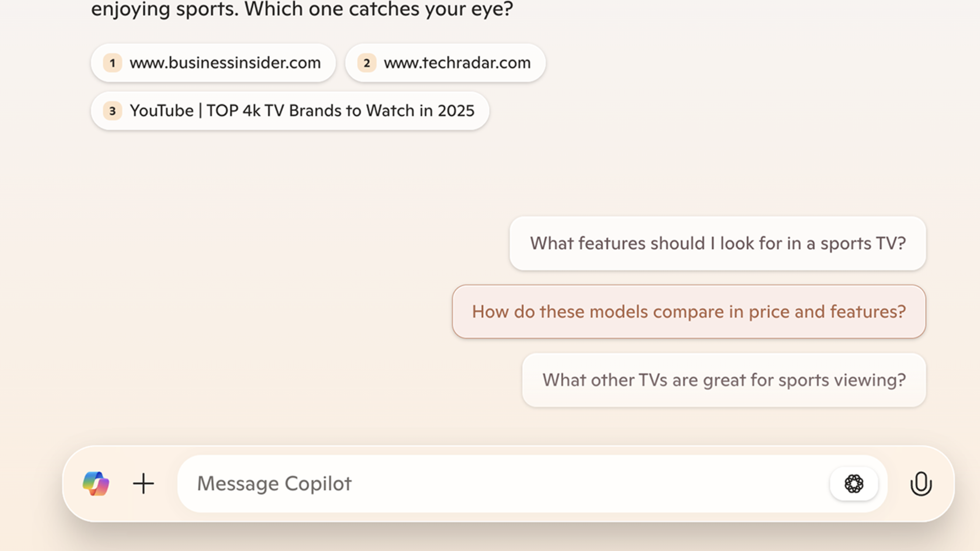Image resolution: width=980 pixels, height=551 pixels.
Task: Select the sports TV features suggestion
Action: [717, 243]
